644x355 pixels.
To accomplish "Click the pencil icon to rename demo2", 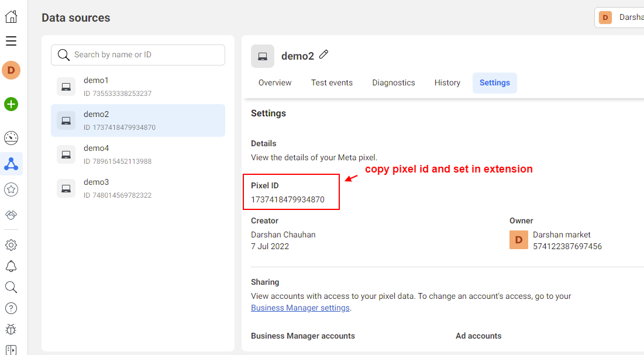I will click(323, 54).
